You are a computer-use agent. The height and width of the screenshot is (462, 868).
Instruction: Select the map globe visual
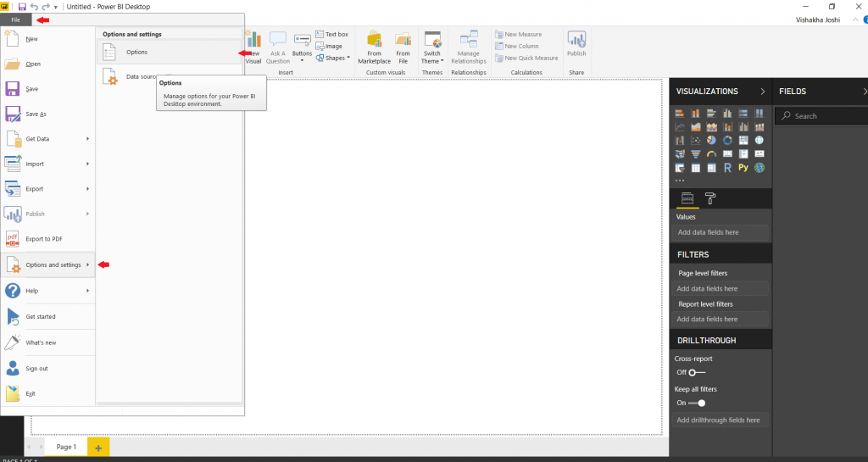(759, 141)
